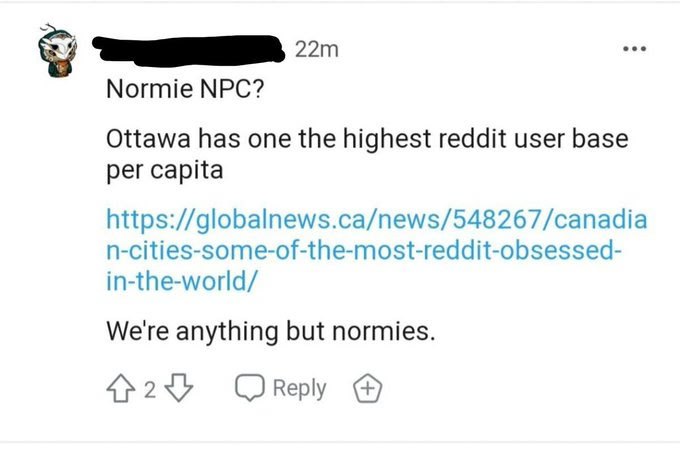Give an award using the plus pentagon icon
The image size is (680, 451).
coord(367,388)
